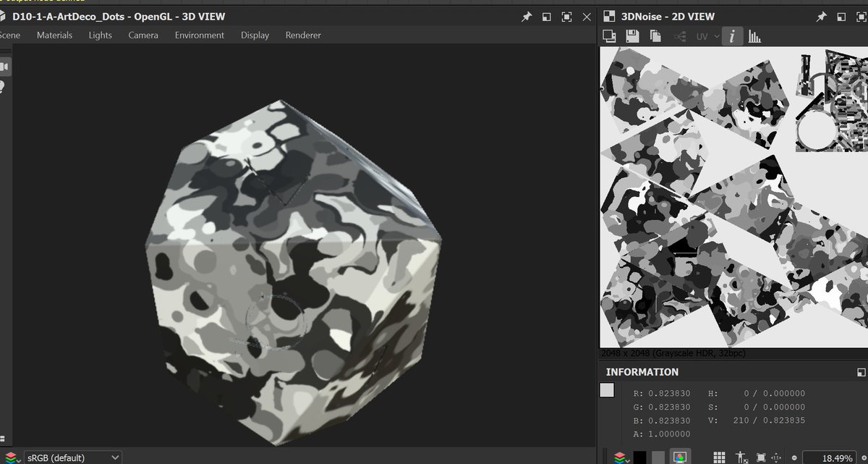Select the black background swatch
Image resolution: width=868 pixels, height=464 pixels.
[639, 457]
